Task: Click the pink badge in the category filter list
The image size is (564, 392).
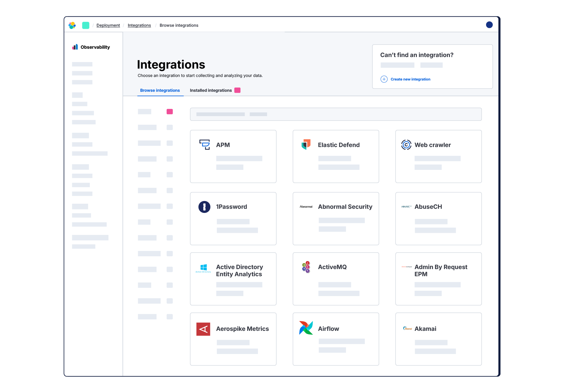Action: pos(170,112)
